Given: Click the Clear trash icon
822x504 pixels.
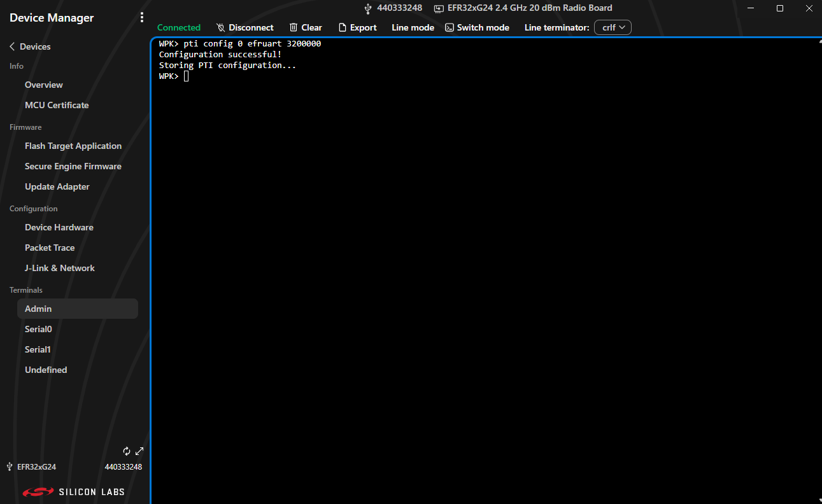Looking at the screenshot, I should pyautogui.click(x=294, y=27).
